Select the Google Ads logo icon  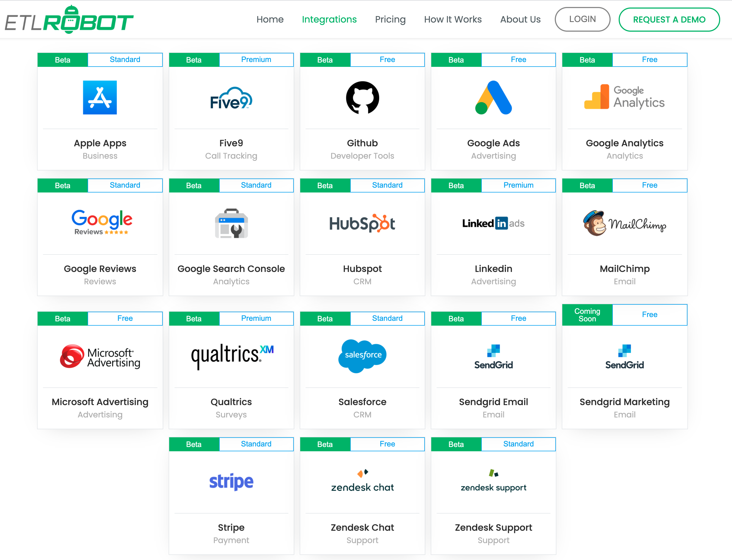coord(493,97)
